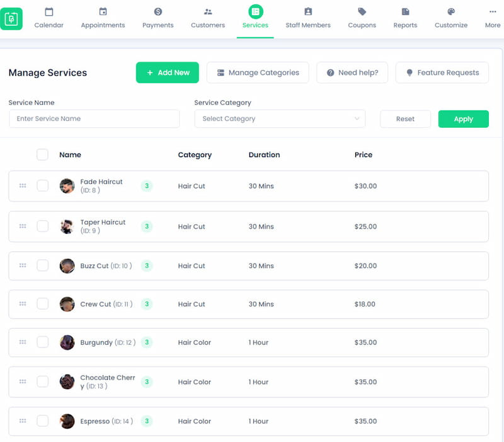Click the Taper Haircut thumbnail image
This screenshot has width=504, height=442.
[x=67, y=226]
